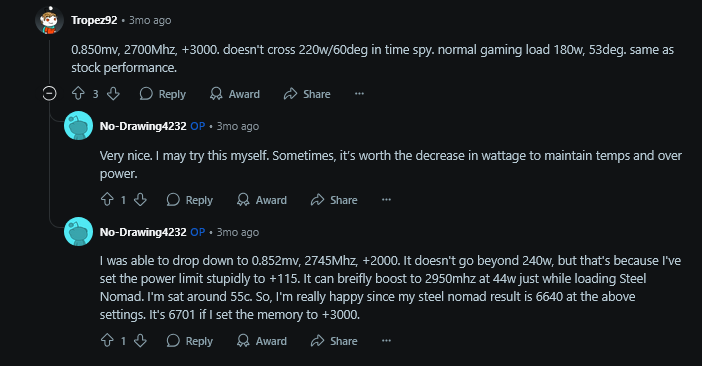Open Tropez92's user profile link
Screen dimensions: 702x366
pos(94,20)
